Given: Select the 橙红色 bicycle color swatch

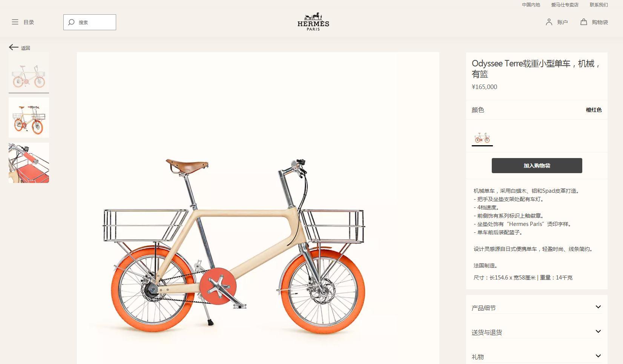Looking at the screenshot, I should click(482, 138).
